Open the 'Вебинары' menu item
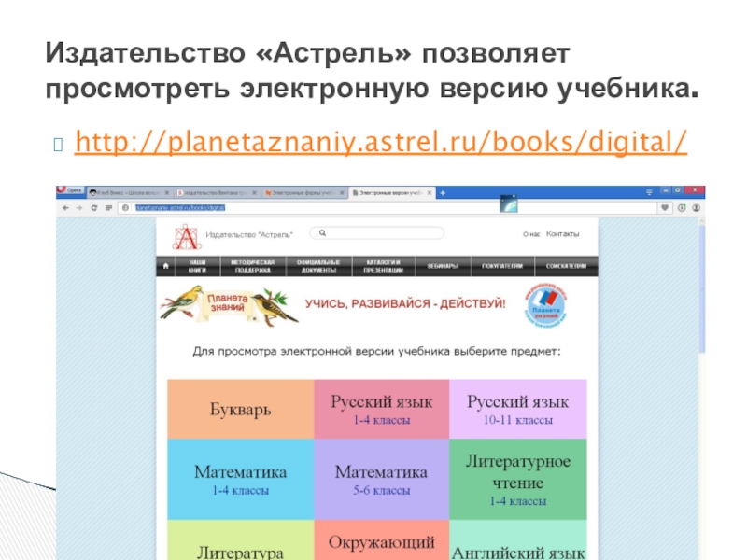This screenshot has height=560, width=747. tap(443, 266)
